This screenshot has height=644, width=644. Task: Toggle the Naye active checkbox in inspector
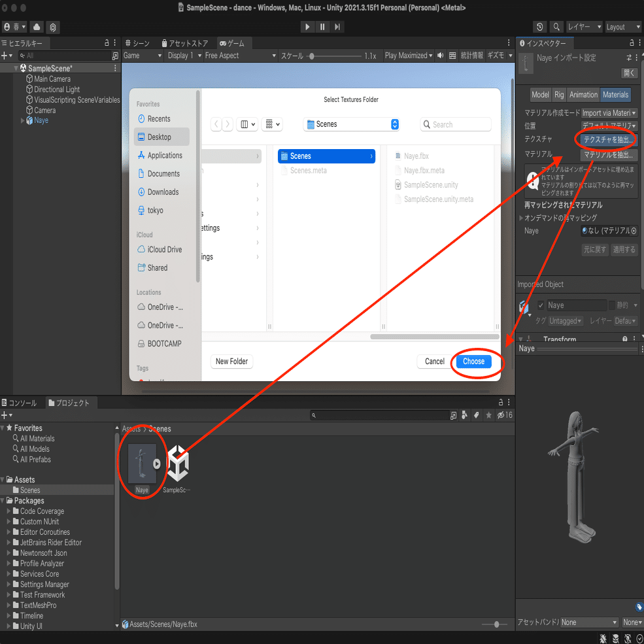point(541,305)
